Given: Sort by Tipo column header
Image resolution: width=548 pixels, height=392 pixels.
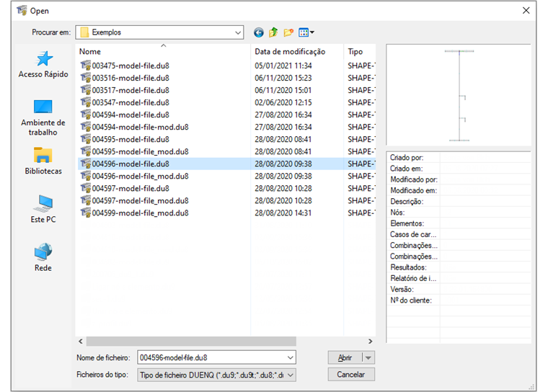Looking at the screenshot, I should pyautogui.click(x=360, y=51).
